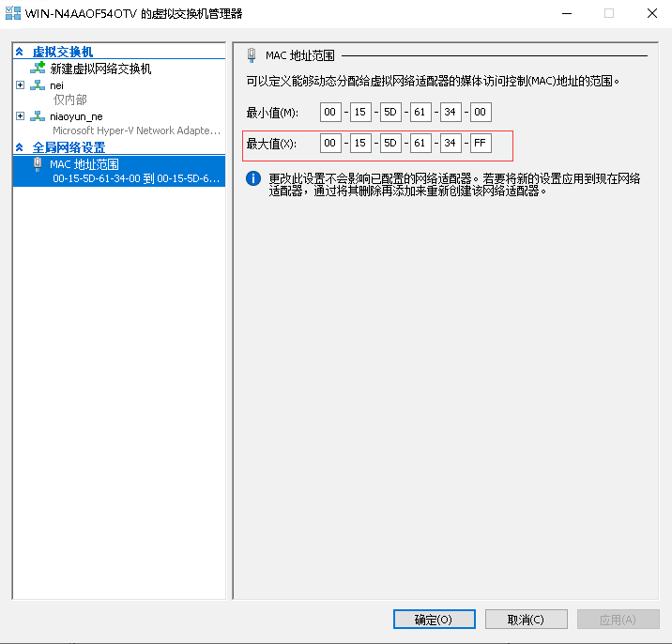Click third octet field of 最大值 (5D)
The width and height of the screenshot is (672, 644).
390,144
